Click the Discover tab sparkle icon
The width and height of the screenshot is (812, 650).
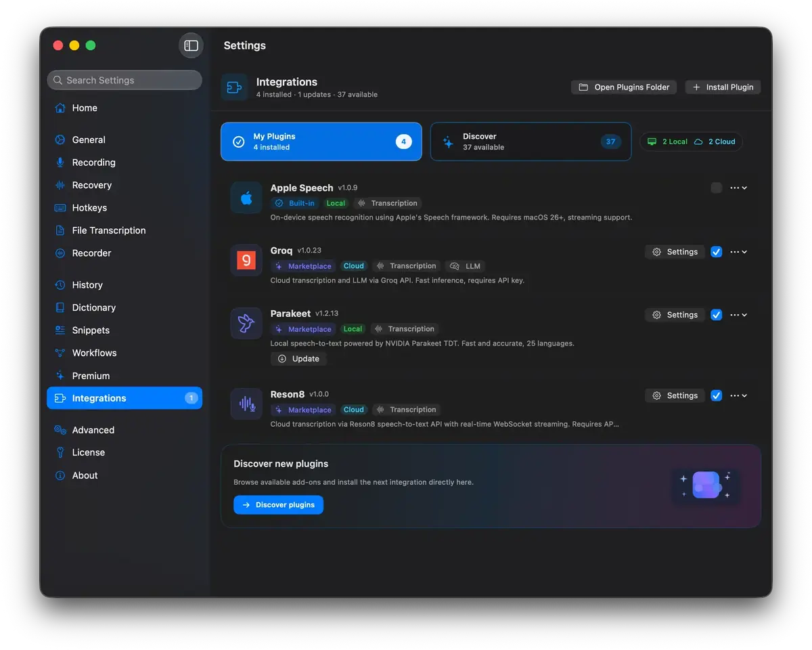pos(448,142)
